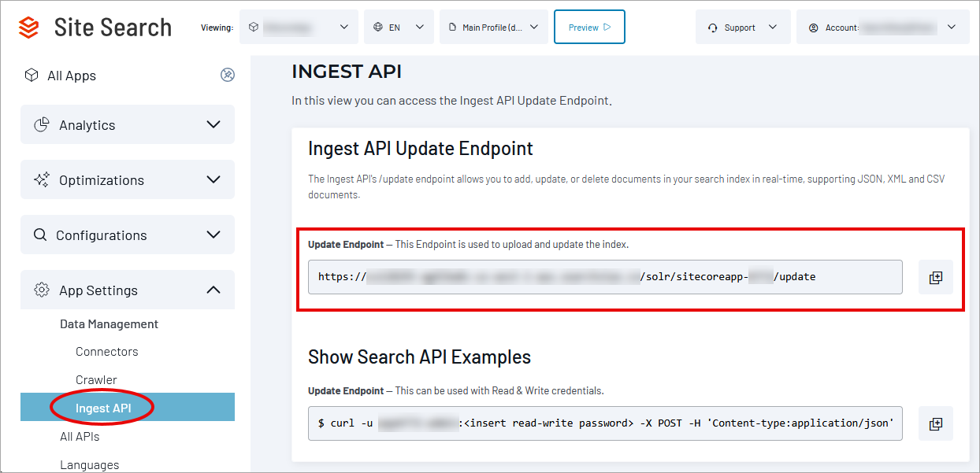This screenshot has width=980, height=473.
Task: Select Connectors under Data Management
Action: click(x=106, y=351)
